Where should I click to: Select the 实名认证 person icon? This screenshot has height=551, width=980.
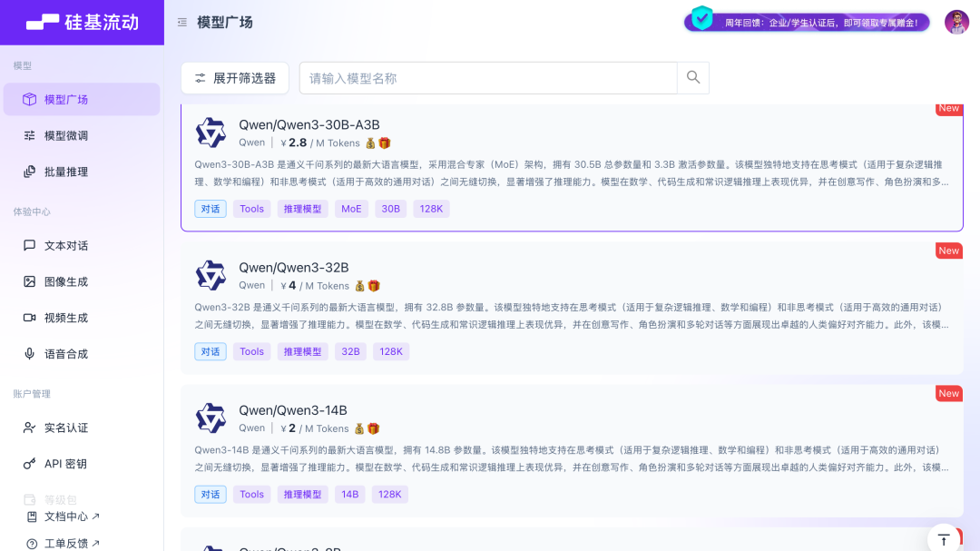[x=29, y=428]
